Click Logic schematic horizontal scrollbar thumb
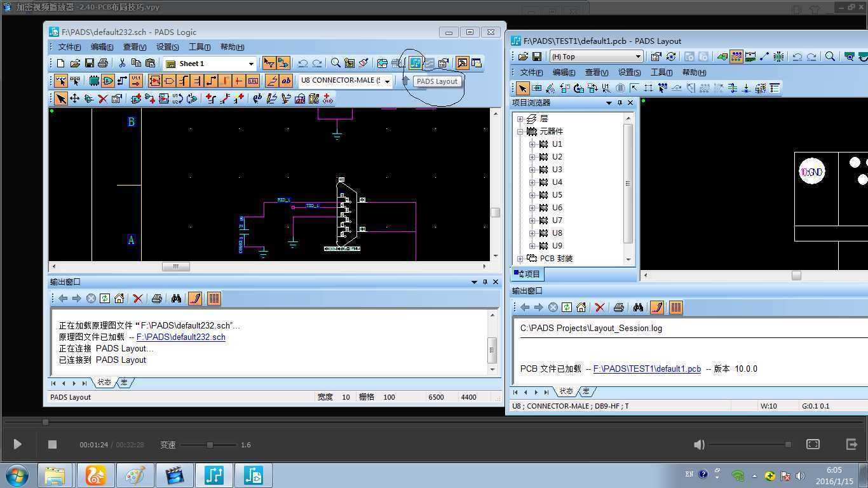 [x=176, y=266]
